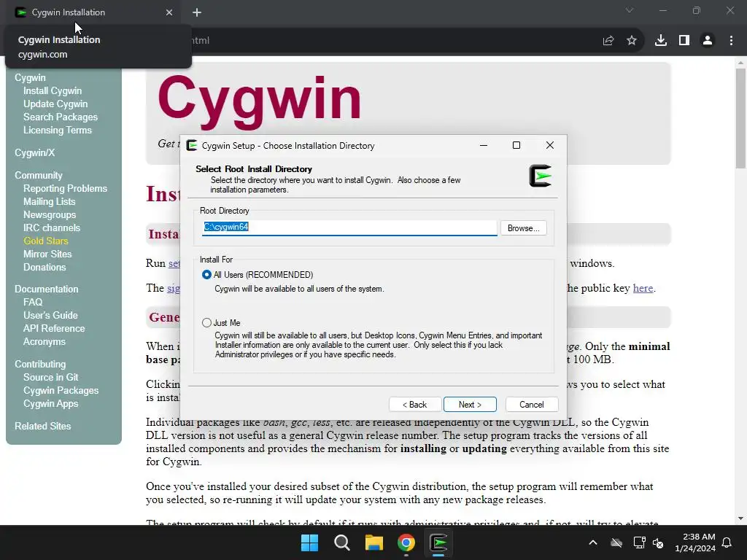The height and width of the screenshot is (560, 747).
Task: Click the Documentation sidebar heading
Action: click(x=46, y=289)
